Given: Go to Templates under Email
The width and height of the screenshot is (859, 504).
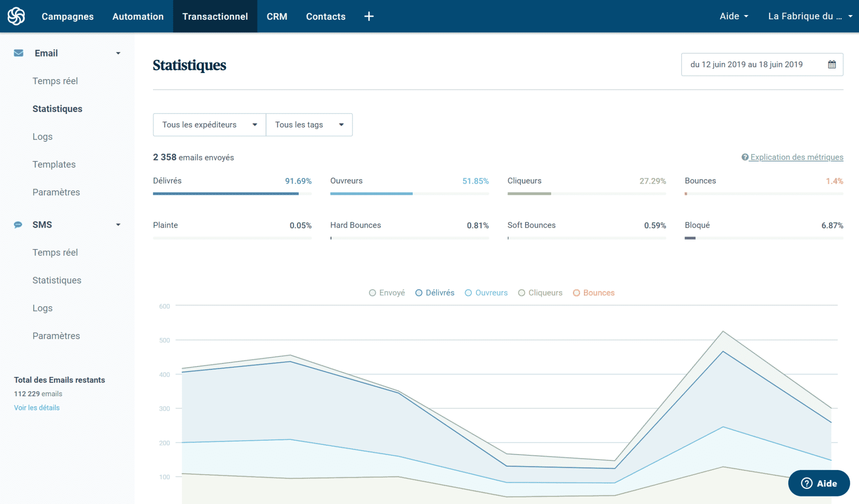Looking at the screenshot, I should (54, 164).
